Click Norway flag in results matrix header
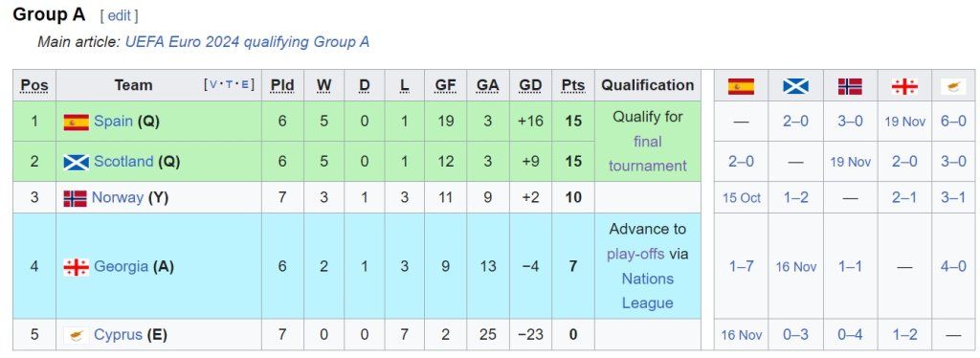This screenshot has width=980, height=358. click(x=850, y=86)
